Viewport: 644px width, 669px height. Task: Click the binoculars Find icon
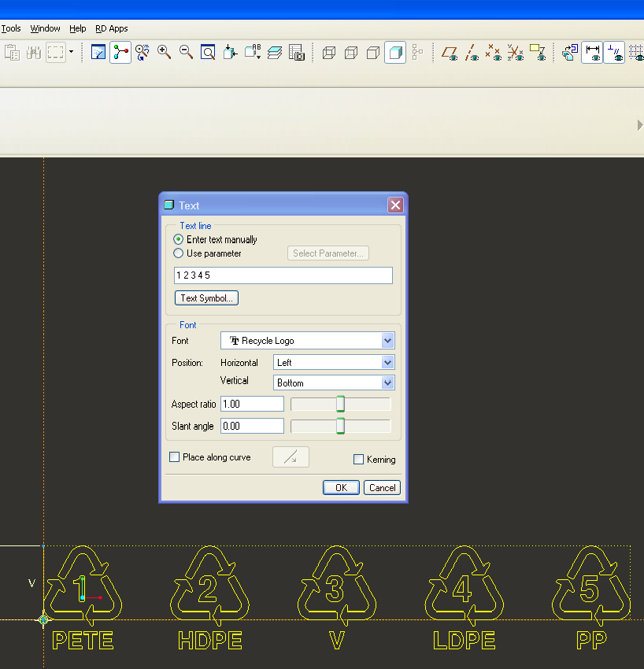34,53
